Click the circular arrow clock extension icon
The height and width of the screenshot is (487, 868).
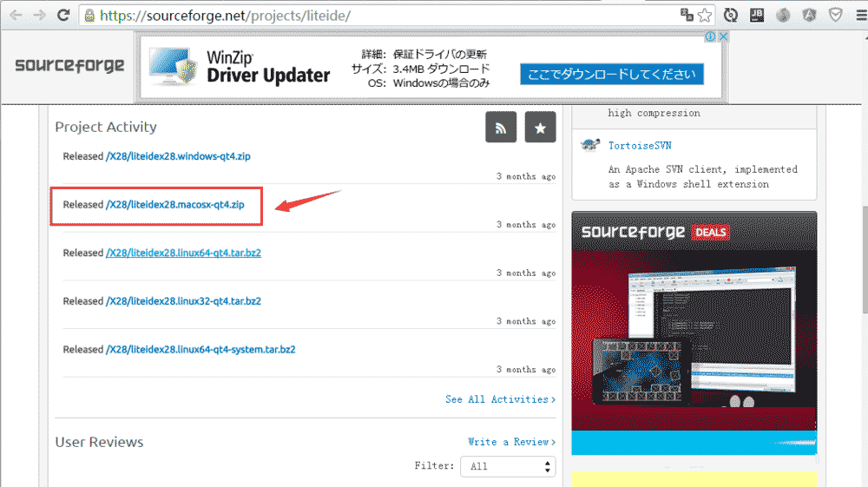tap(731, 15)
